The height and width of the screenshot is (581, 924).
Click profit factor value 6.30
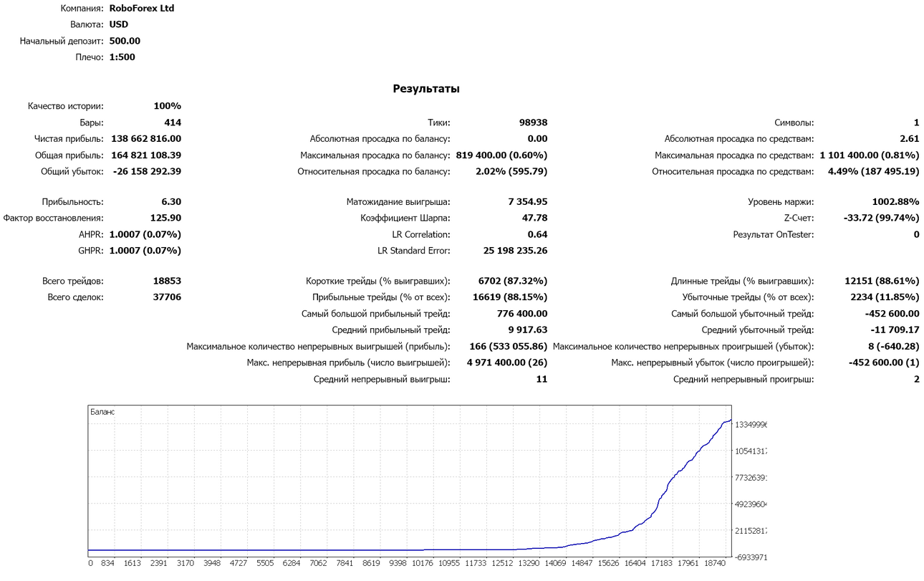(x=171, y=202)
